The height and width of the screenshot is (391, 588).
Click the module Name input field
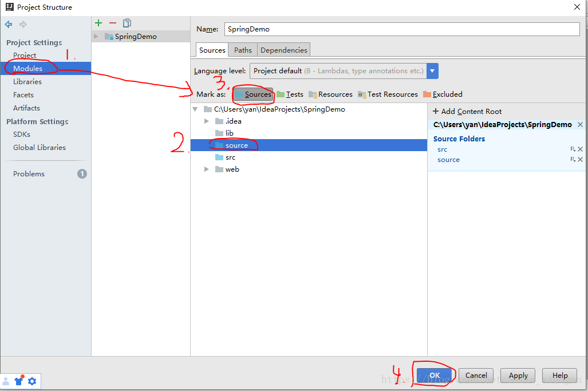[x=402, y=29]
